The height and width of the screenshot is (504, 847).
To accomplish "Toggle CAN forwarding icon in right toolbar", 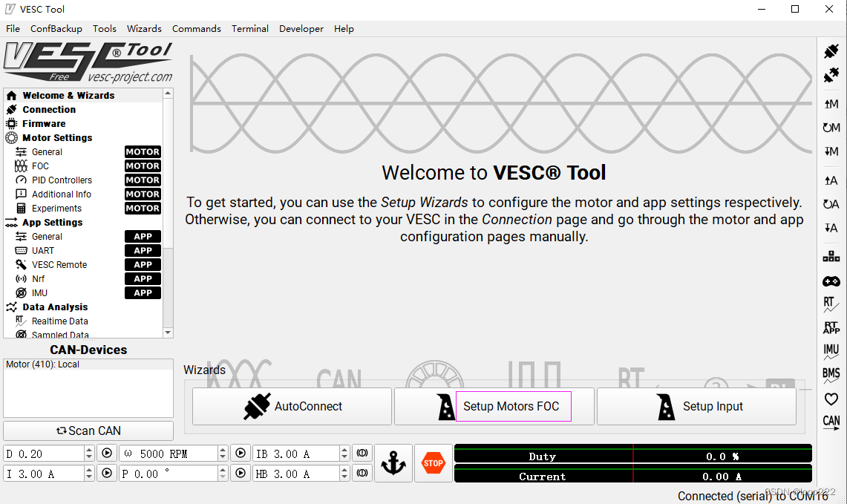I will click(831, 422).
